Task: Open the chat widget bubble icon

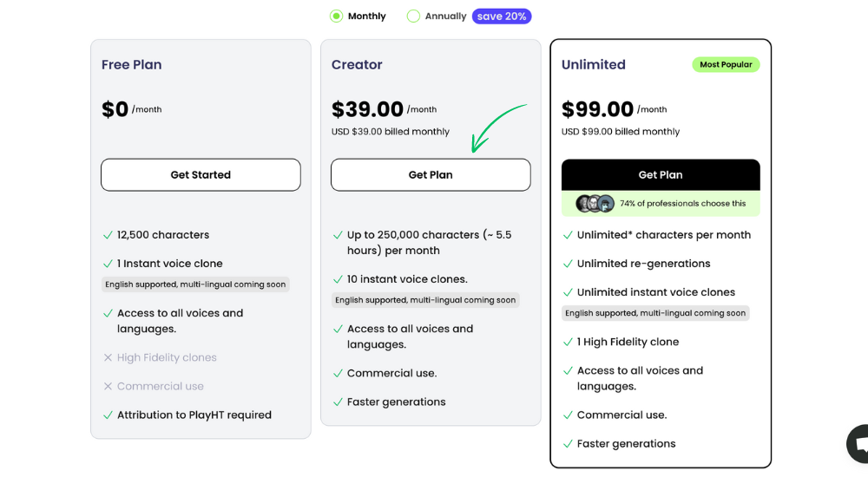Action: point(858,444)
